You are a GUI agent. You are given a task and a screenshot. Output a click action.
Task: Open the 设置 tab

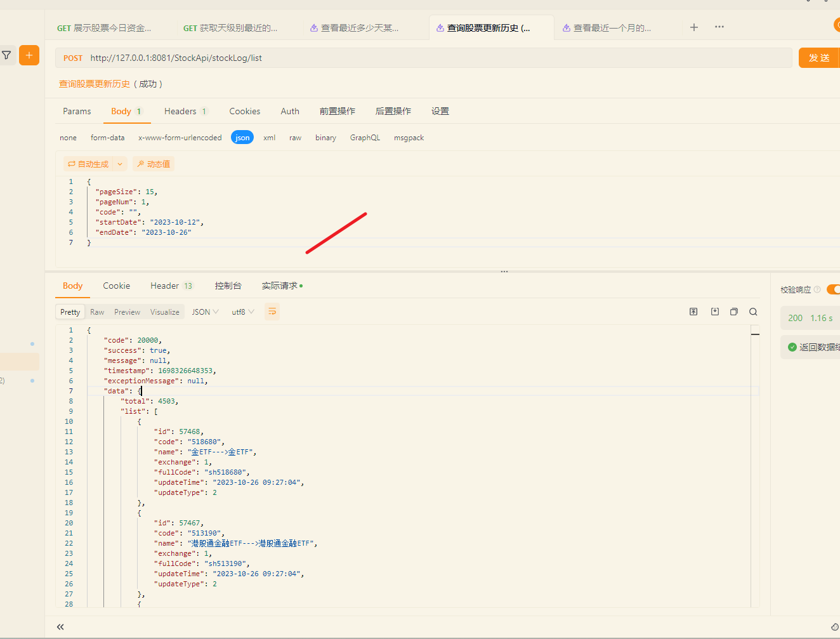[440, 111]
